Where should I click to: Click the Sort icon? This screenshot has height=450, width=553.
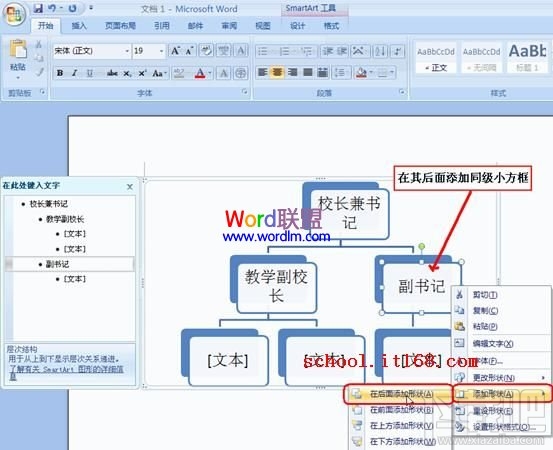pyautogui.click(x=381, y=51)
